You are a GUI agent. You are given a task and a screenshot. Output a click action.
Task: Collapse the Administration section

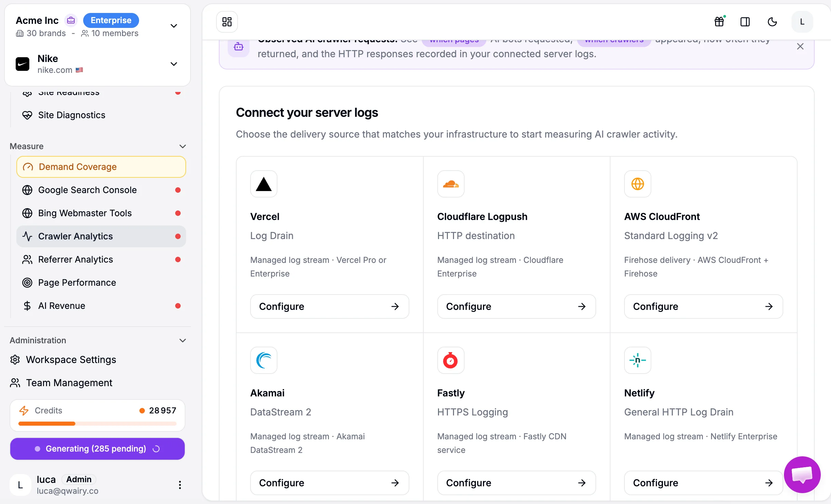[x=183, y=341]
